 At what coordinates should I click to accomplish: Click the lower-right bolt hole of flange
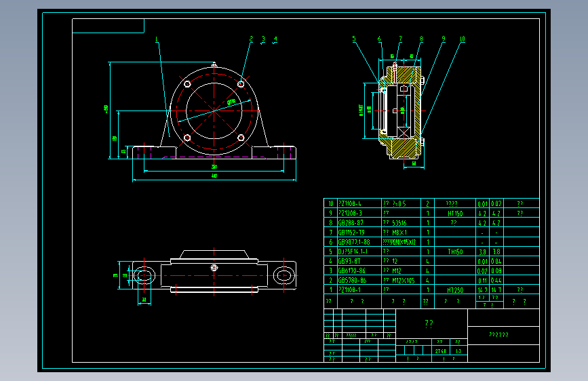pos(241,138)
